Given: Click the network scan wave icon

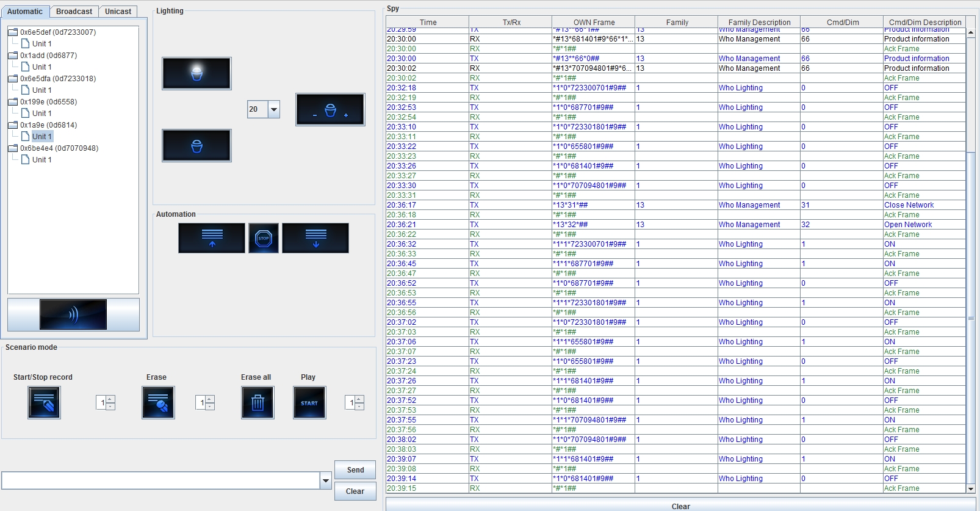Looking at the screenshot, I should coord(73,314).
